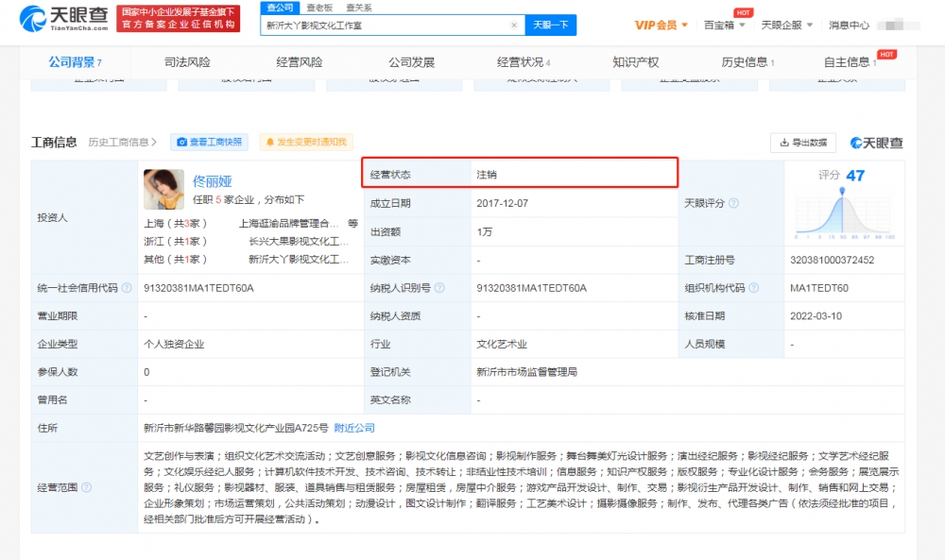945x560 pixels.
Task: Click the 1万 capital contribution value
Action: (484, 231)
